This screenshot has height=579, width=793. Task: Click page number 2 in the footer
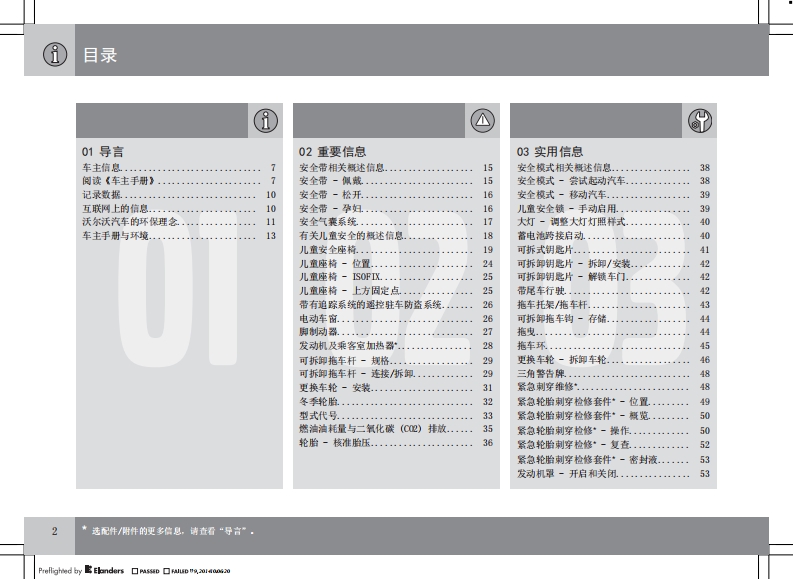55,530
